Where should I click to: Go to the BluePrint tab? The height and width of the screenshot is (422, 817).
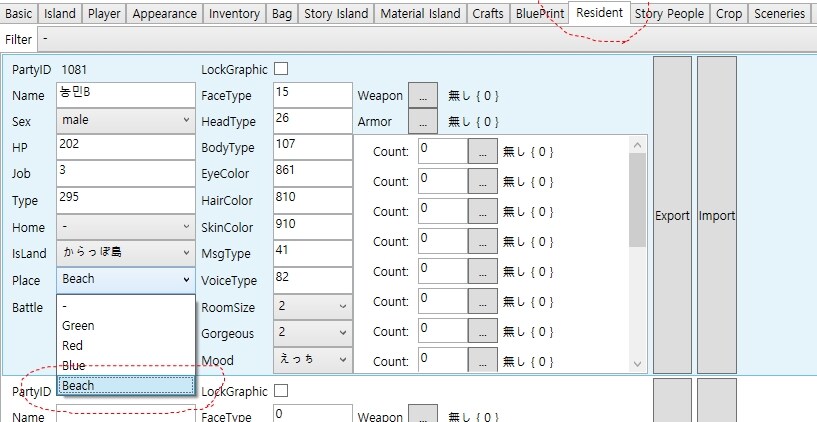(540, 14)
